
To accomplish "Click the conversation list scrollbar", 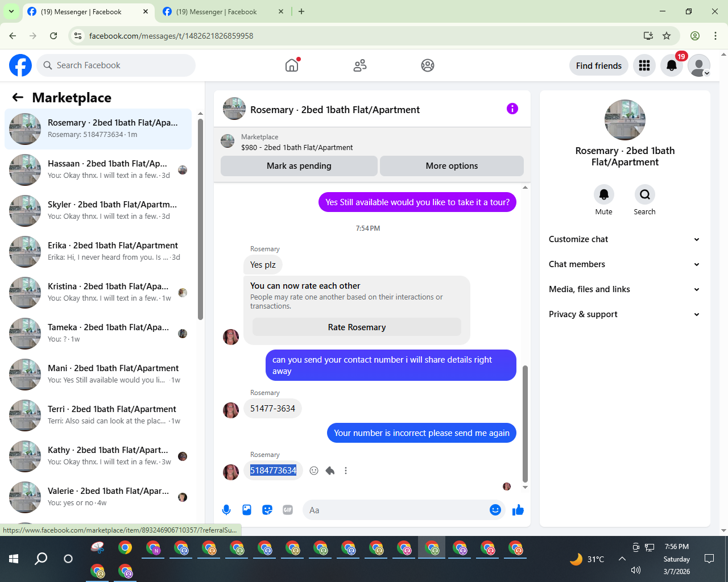I will [x=200, y=219].
